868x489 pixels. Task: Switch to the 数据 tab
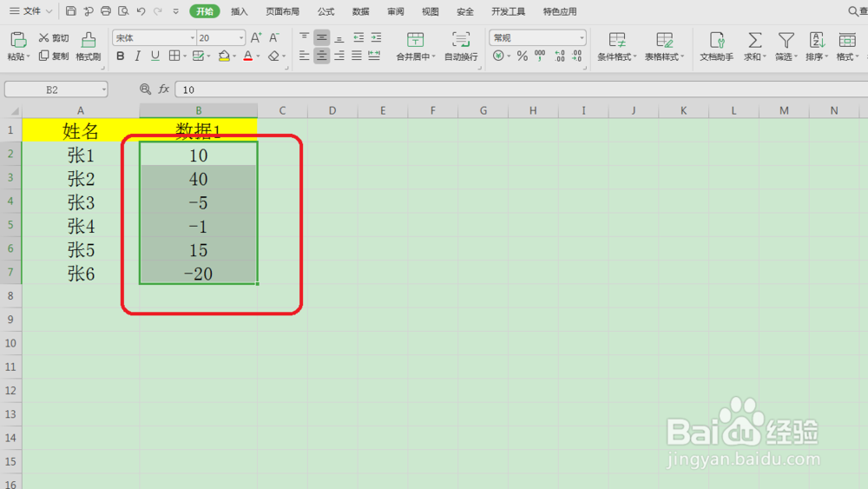360,11
